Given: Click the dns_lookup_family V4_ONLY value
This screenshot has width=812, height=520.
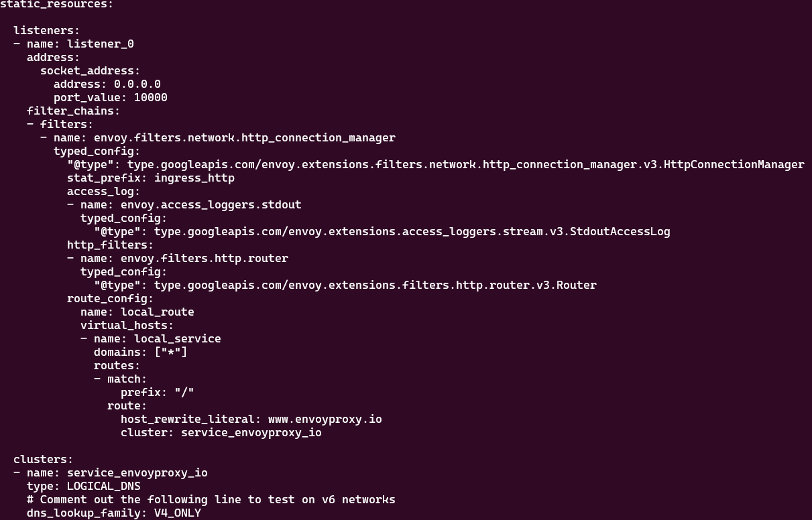Looking at the screenshot, I should click(x=178, y=513).
